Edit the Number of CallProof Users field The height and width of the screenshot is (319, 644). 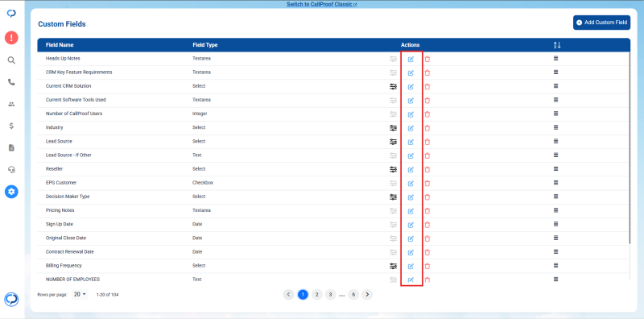(x=411, y=114)
